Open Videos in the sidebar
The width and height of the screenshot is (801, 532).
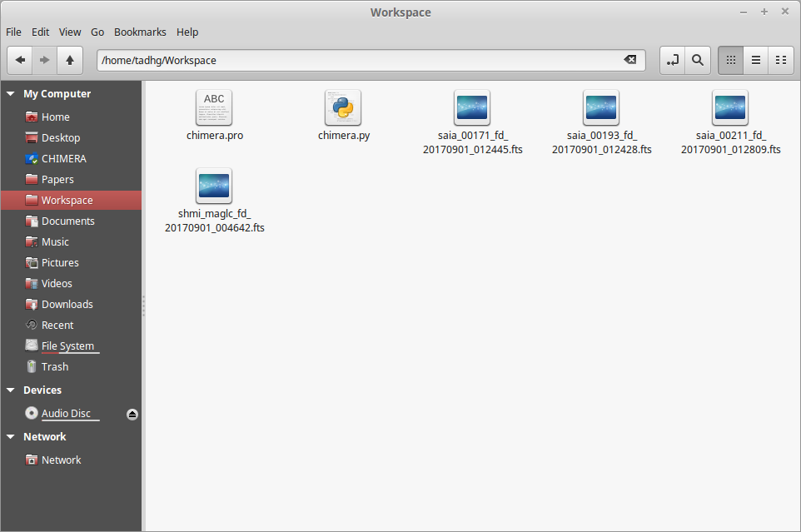coord(72,283)
